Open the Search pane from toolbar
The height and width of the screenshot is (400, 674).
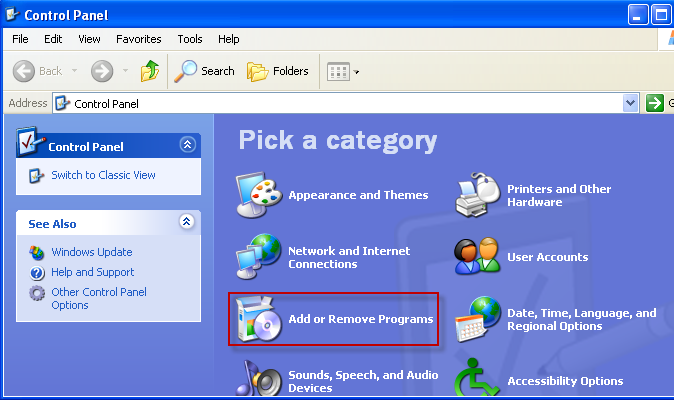click(x=205, y=71)
